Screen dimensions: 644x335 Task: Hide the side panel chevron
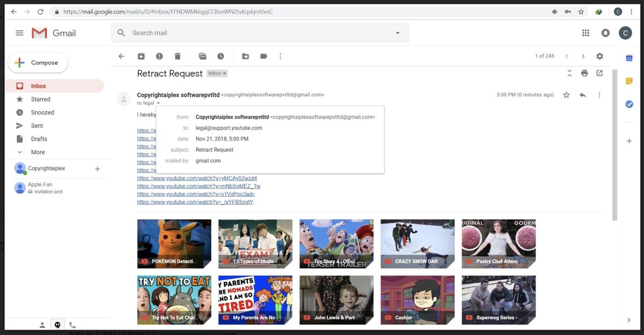pos(629,320)
